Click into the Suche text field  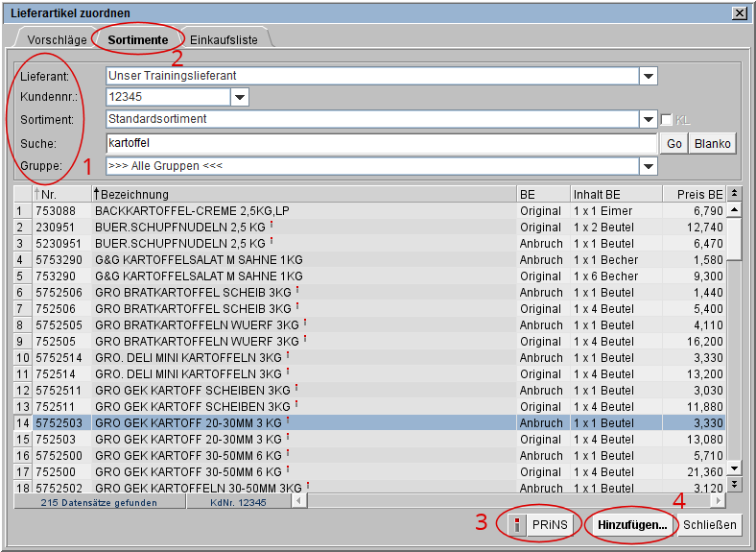click(380, 143)
